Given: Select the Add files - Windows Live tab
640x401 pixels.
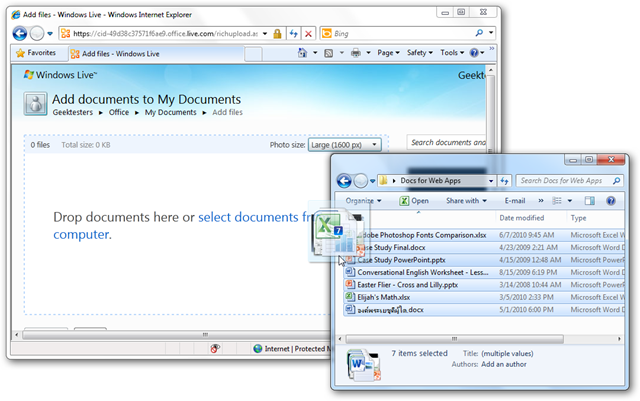Looking at the screenshot, I should point(155,53).
